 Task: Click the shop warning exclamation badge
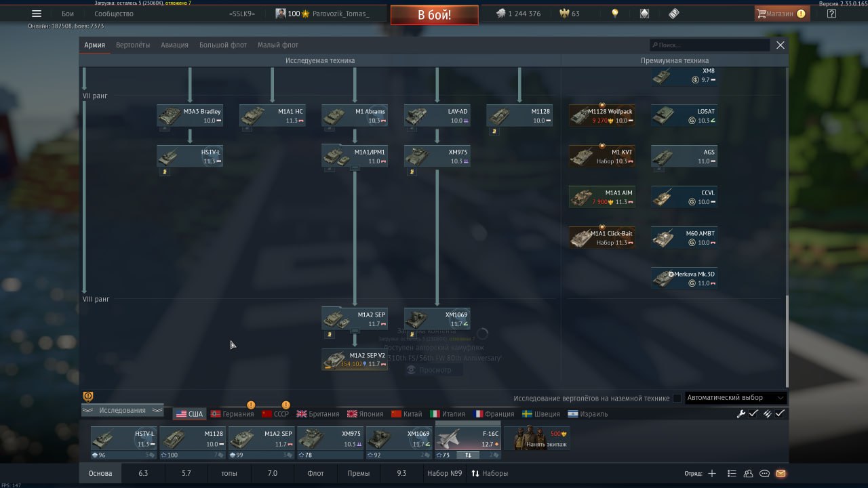[801, 14]
